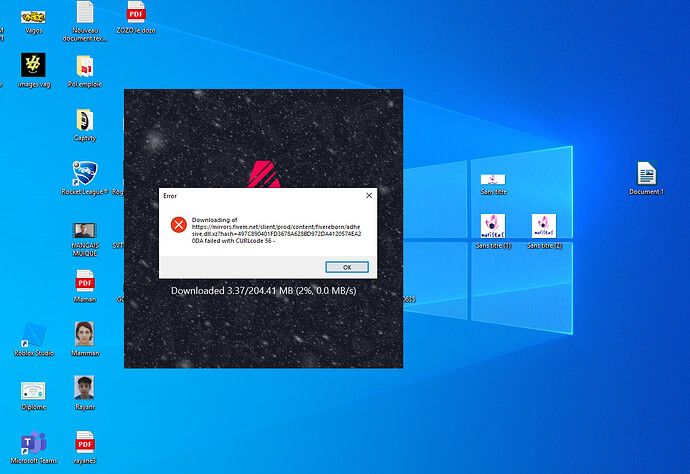Select the Sans titre (1) image icon

click(493, 226)
